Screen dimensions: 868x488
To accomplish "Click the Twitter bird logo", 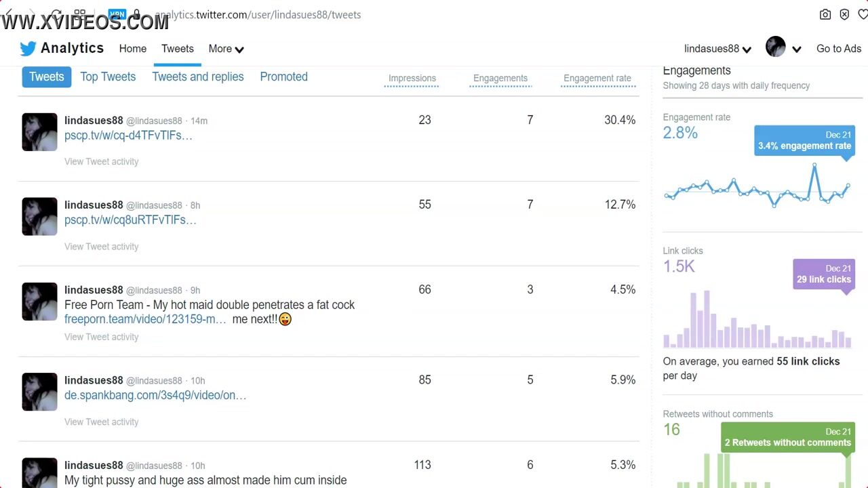I will (28, 49).
